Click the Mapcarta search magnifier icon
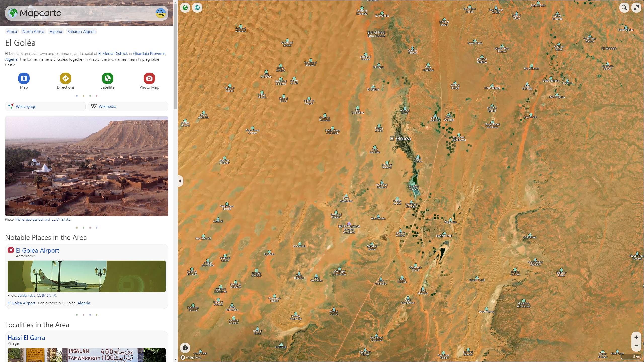 (x=160, y=13)
